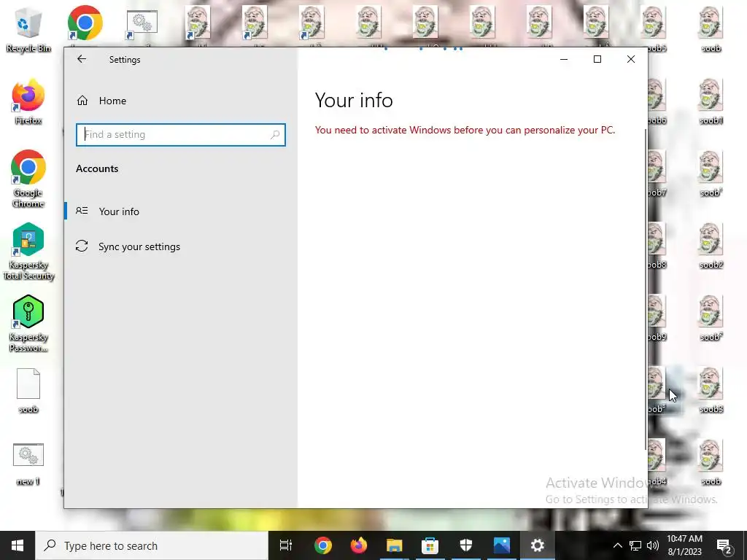Maximize the Settings window

click(597, 59)
